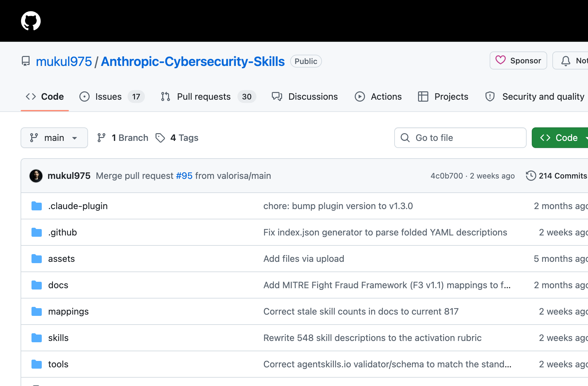Image resolution: width=588 pixels, height=386 pixels.
Task: Switch to the Code tab
Action: pyautogui.click(x=45, y=96)
